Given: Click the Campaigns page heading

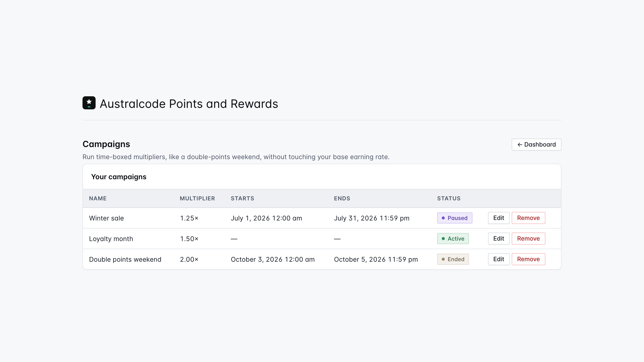Looking at the screenshot, I should click(106, 144).
